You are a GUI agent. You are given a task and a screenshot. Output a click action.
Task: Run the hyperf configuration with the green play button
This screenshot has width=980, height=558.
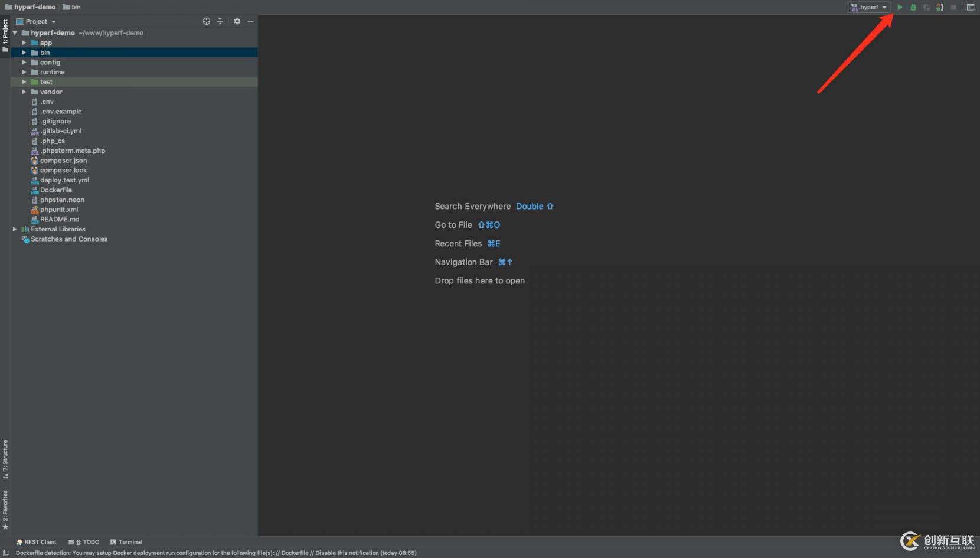pos(900,7)
